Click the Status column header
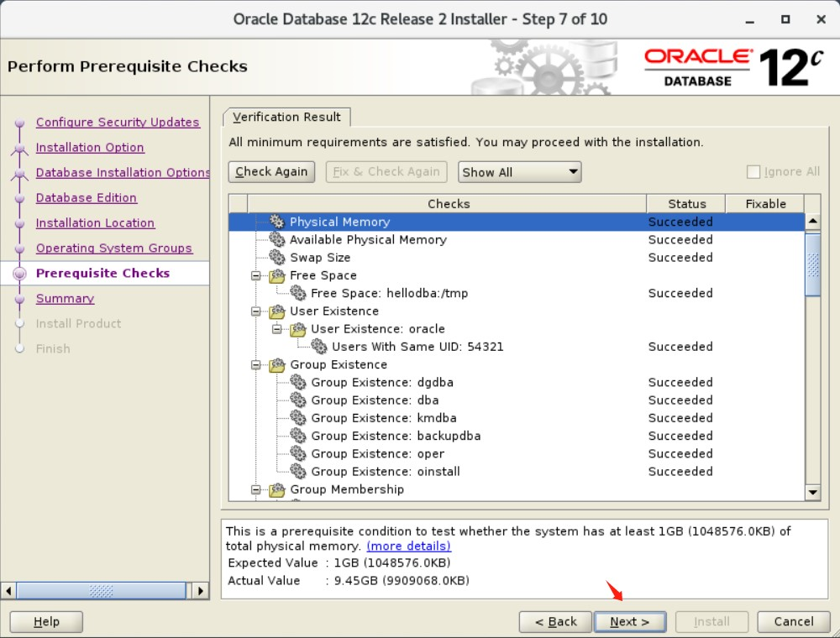840x638 pixels. coord(686,203)
